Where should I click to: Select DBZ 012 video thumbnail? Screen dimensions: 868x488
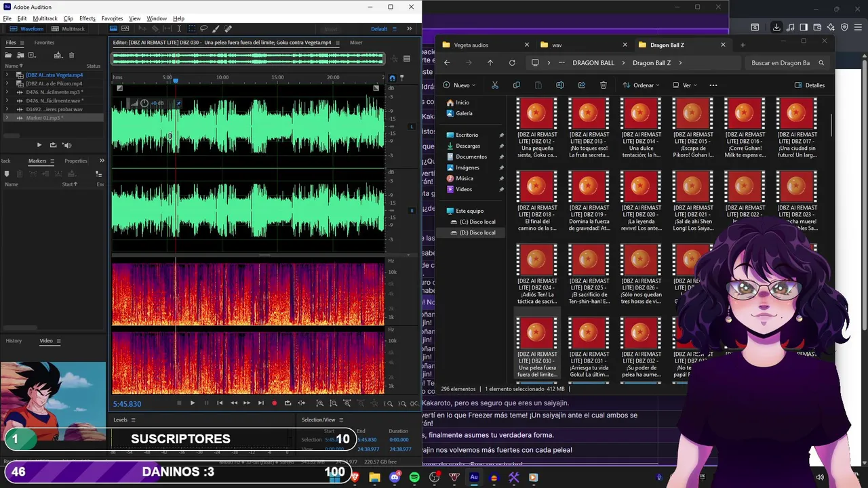click(x=537, y=113)
